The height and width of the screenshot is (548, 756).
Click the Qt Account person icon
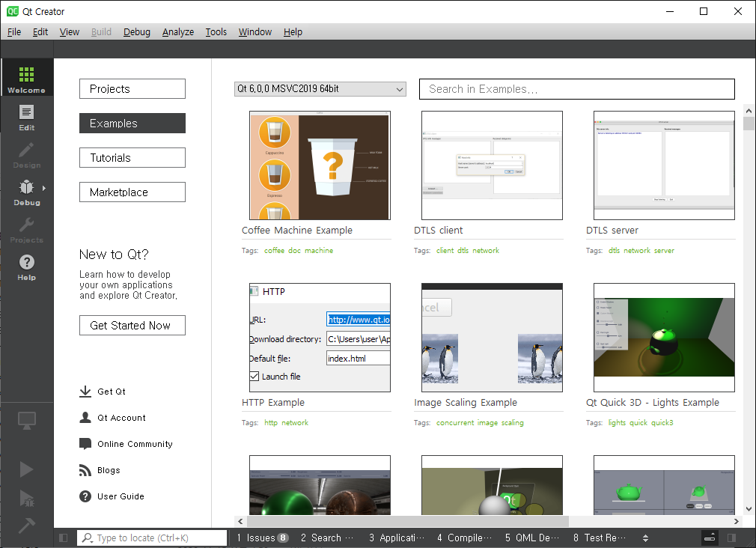[85, 417]
